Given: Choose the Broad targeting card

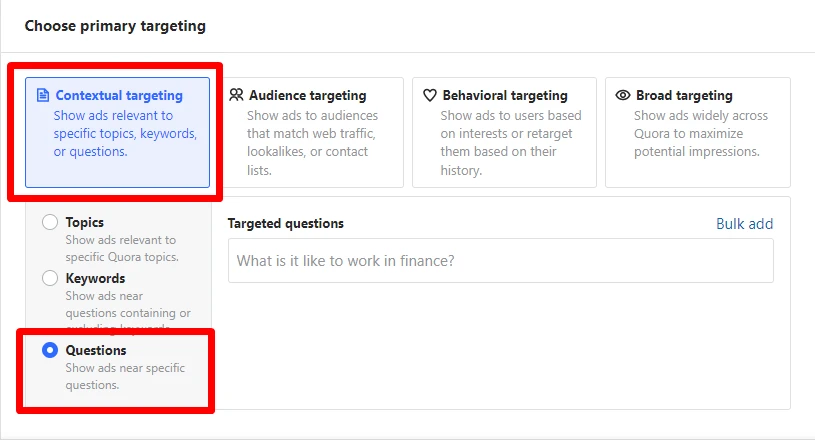Looking at the screenshot, I should click(698, 132).
